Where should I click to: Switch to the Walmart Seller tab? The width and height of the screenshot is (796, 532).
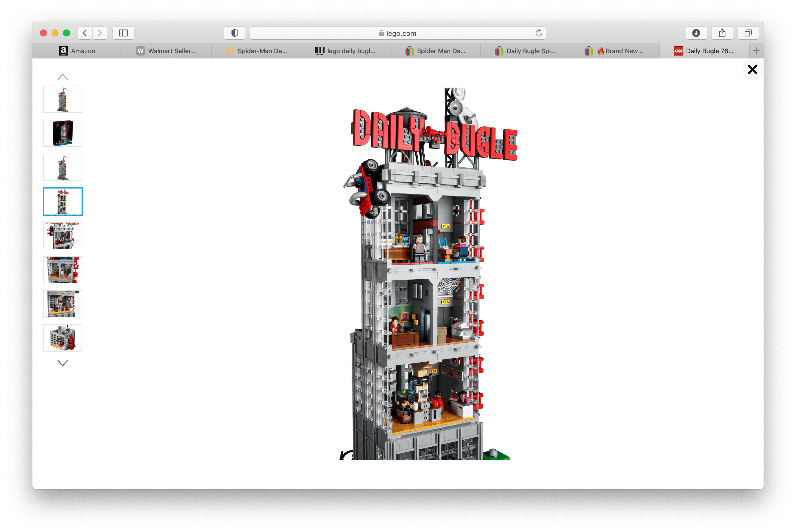(x=166, y=51)
